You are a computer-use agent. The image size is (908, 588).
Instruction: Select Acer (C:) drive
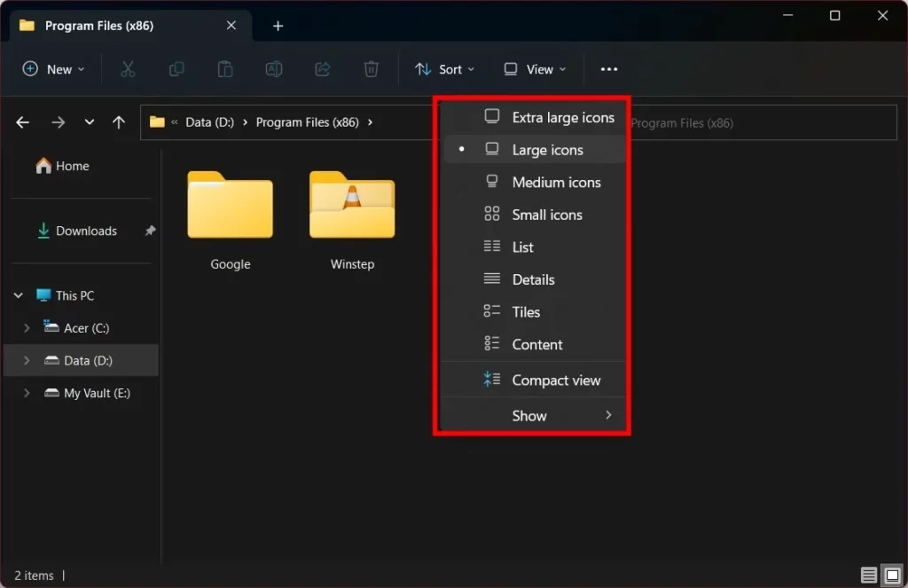click(76, 328)
